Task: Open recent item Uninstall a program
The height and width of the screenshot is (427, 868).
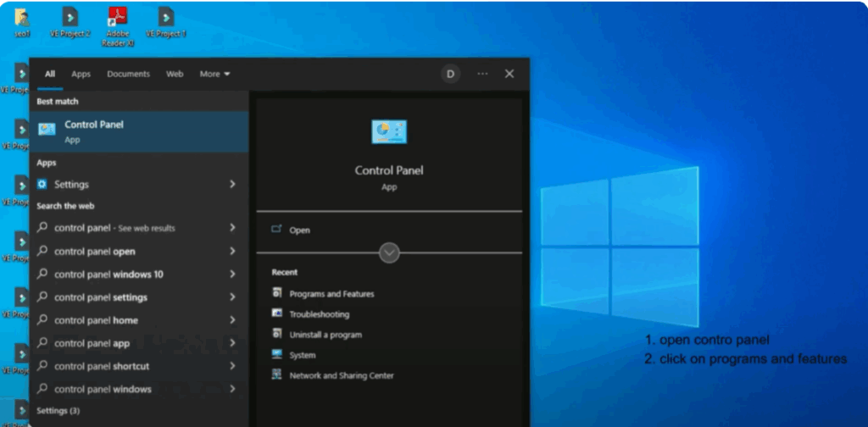Action: 325,335
